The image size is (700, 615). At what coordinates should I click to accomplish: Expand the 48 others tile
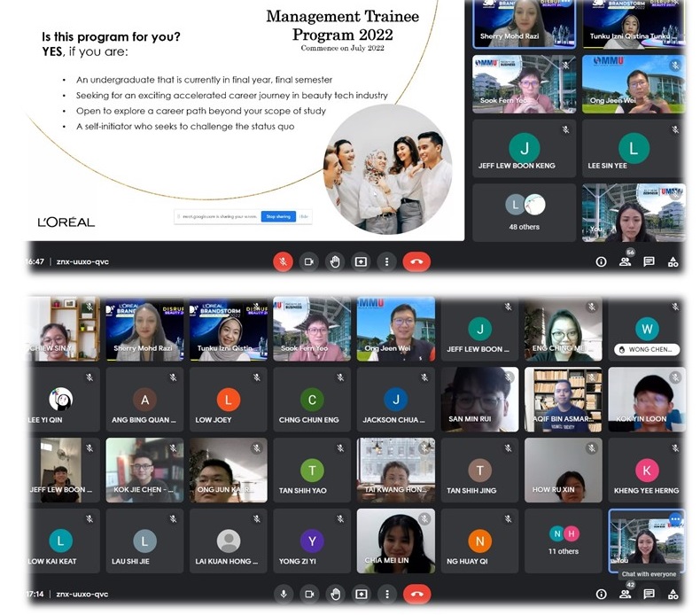pos(524,213)
